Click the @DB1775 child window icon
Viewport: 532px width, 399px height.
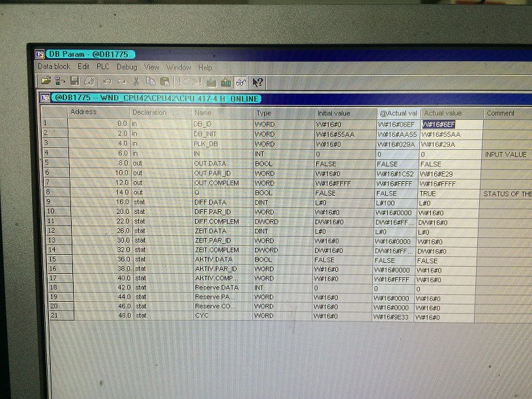point(45,98)
